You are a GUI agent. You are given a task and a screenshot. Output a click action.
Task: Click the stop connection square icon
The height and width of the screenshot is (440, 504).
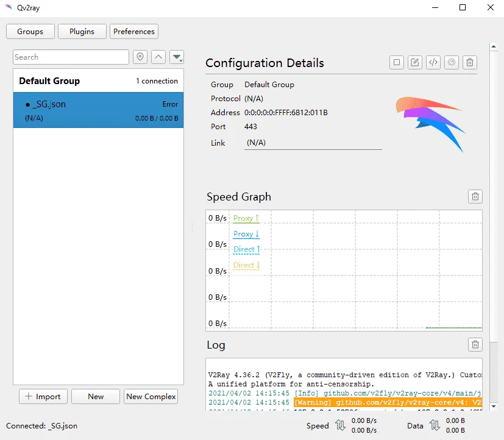click(x=397, y=62)
